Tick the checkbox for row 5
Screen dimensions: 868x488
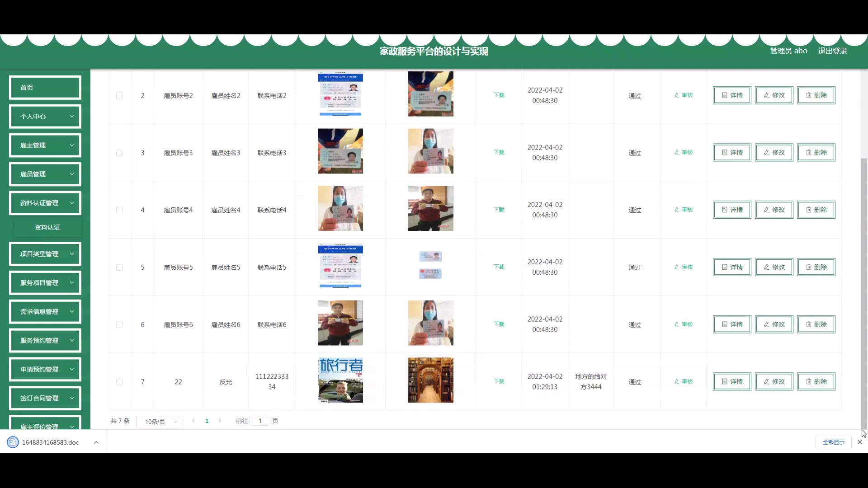tap(119, 267)
